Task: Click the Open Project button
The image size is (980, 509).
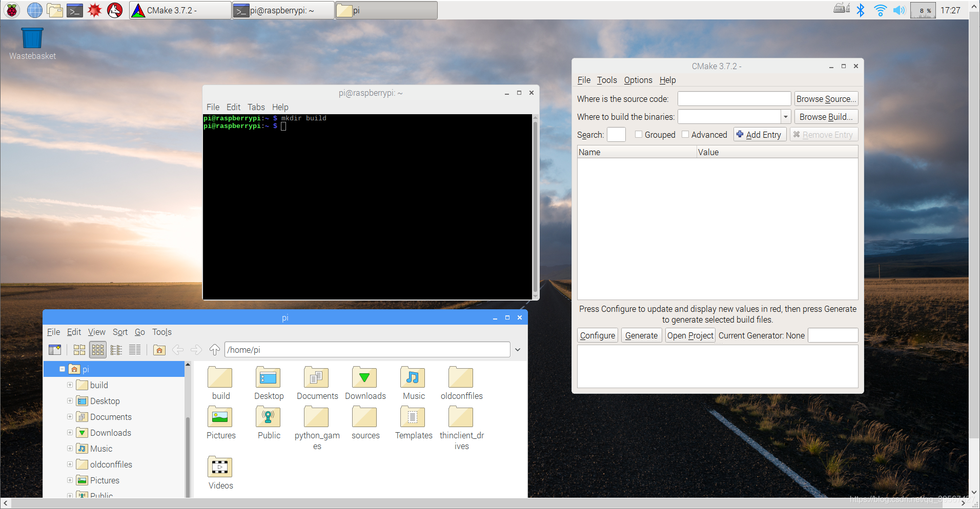Action: pyautogui.click(x=690, y=335)
